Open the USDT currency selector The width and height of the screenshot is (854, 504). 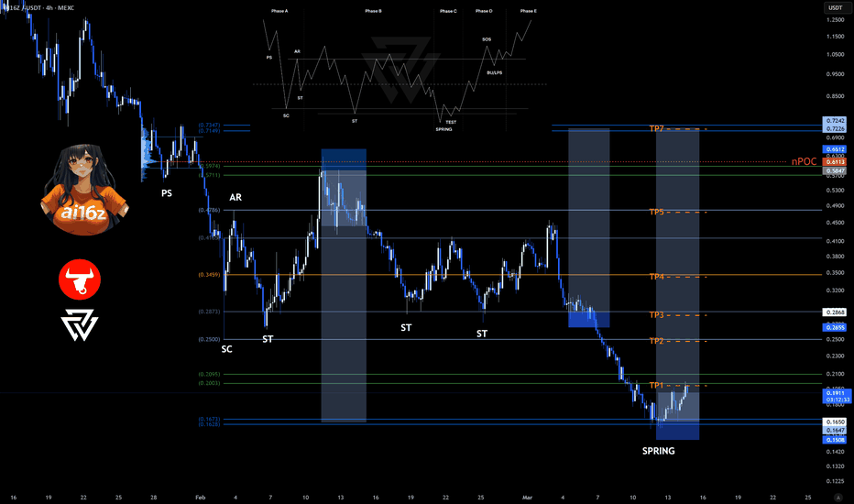[836, 7]
